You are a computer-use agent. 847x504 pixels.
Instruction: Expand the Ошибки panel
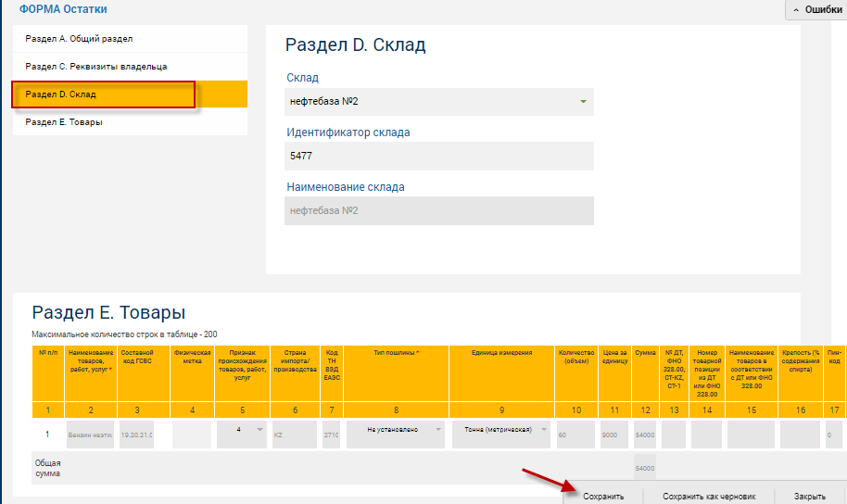coord(815,10)
